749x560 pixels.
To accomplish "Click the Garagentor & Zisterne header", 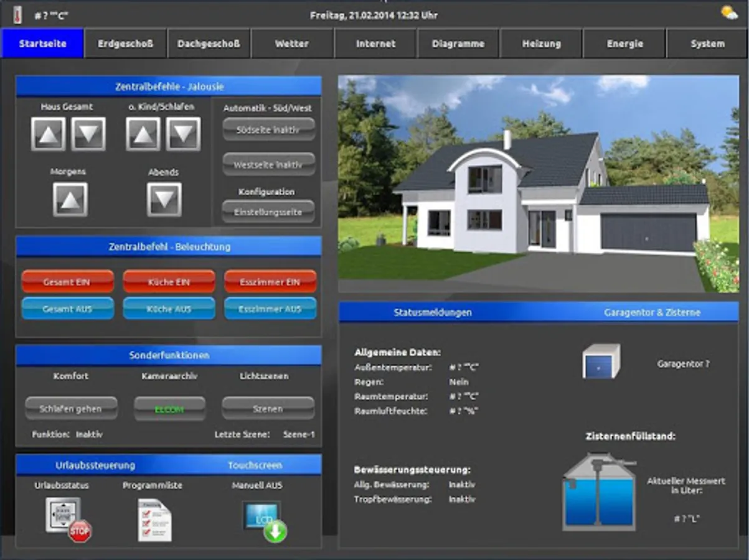I will 652,312.
